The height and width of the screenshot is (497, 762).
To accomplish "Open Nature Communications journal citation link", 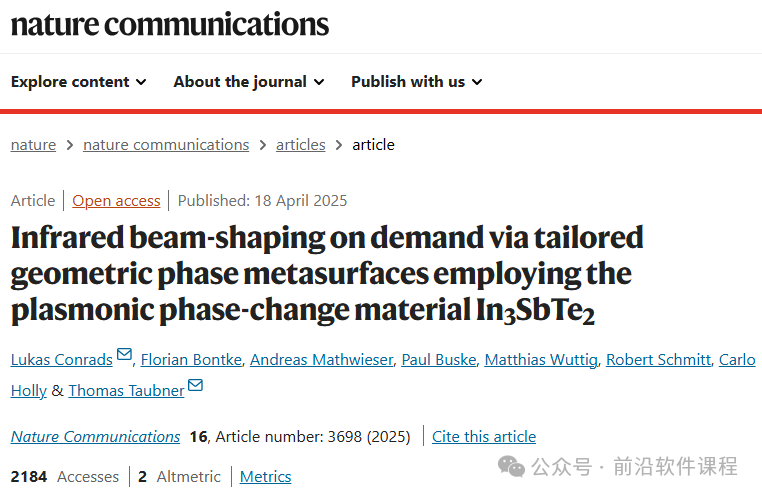I will (x=95, y=437).
